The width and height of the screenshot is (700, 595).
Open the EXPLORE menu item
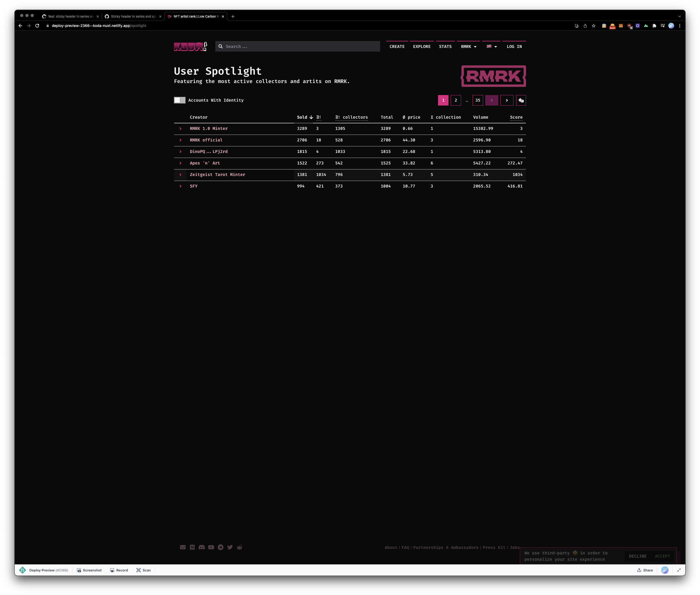(x=422, y=47)
